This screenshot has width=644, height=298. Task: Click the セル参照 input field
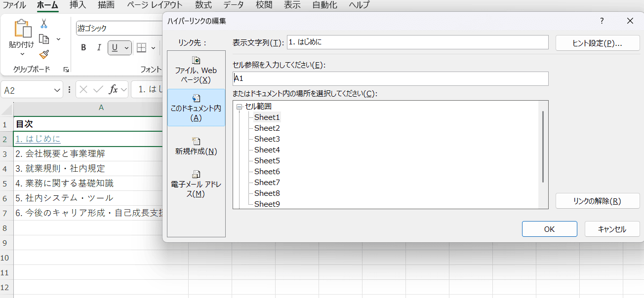(390, 78)
